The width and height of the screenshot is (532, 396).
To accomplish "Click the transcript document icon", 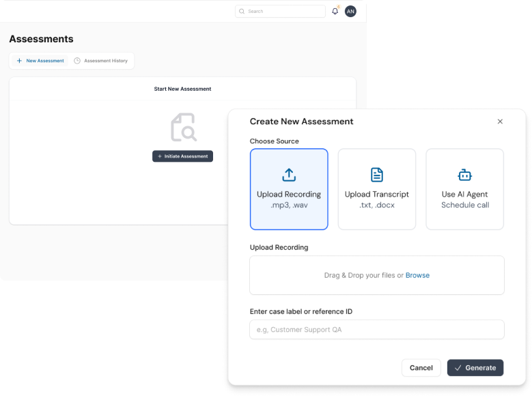I will 377,175.
